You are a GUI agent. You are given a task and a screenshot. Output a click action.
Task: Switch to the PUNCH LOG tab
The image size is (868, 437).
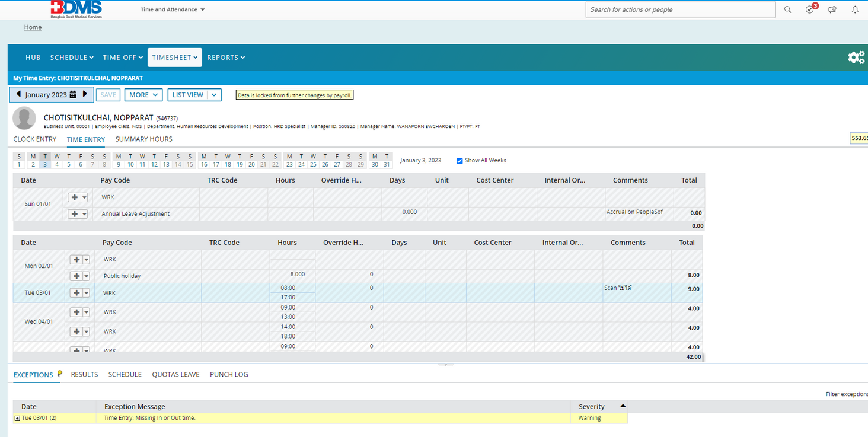229,374
